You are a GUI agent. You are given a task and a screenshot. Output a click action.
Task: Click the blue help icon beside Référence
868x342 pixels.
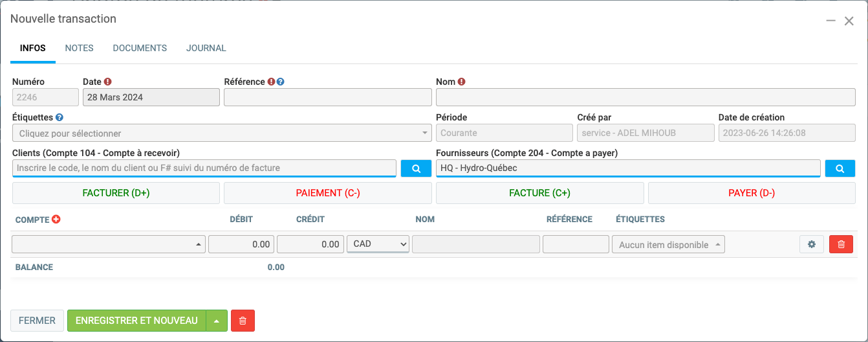[x=281, y=82]
